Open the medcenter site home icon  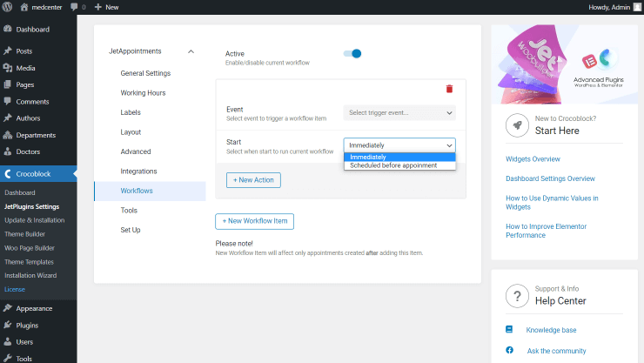coord(24,7)
